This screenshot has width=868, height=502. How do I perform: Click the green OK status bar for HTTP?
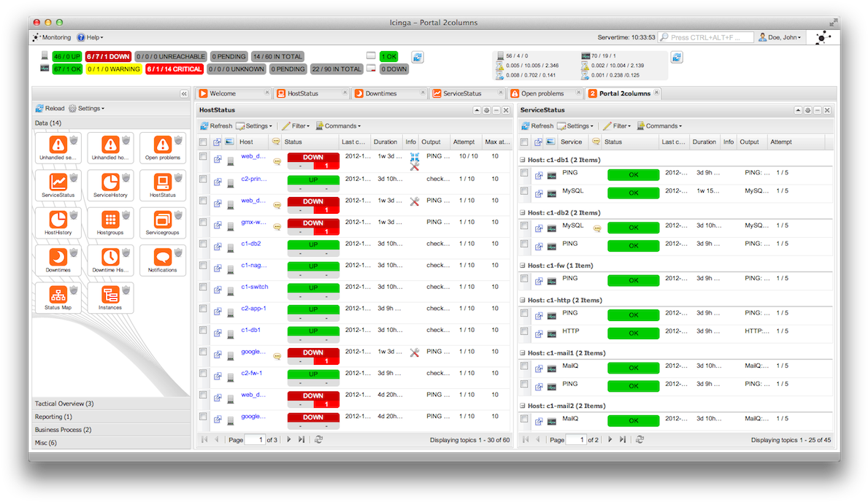tap(633, 333)
